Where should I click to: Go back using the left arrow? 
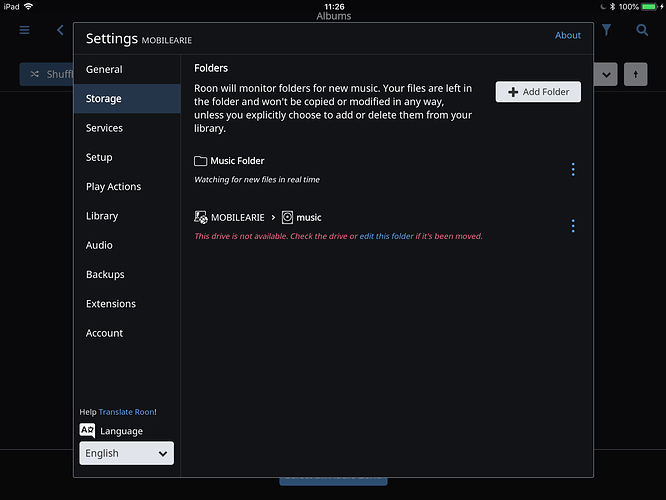pos(60,30)
